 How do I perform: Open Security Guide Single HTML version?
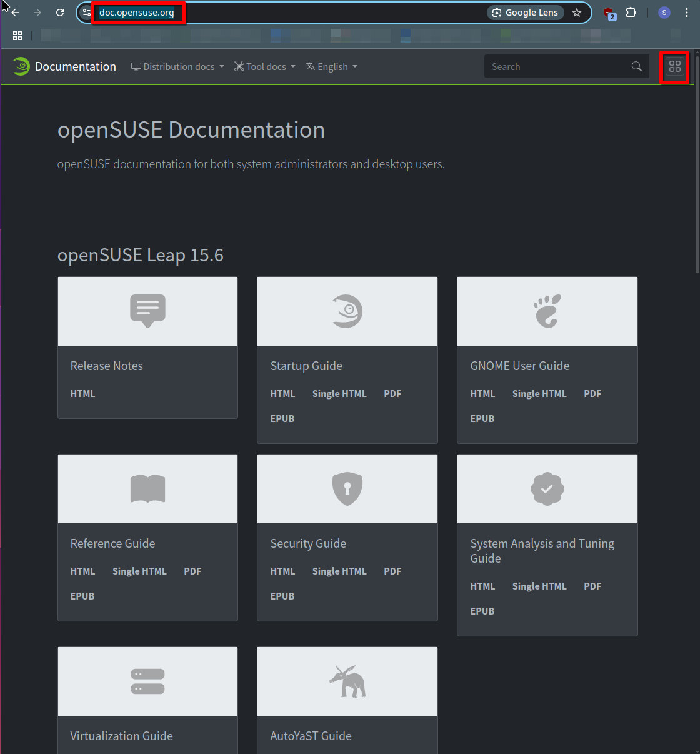(339, 571)
